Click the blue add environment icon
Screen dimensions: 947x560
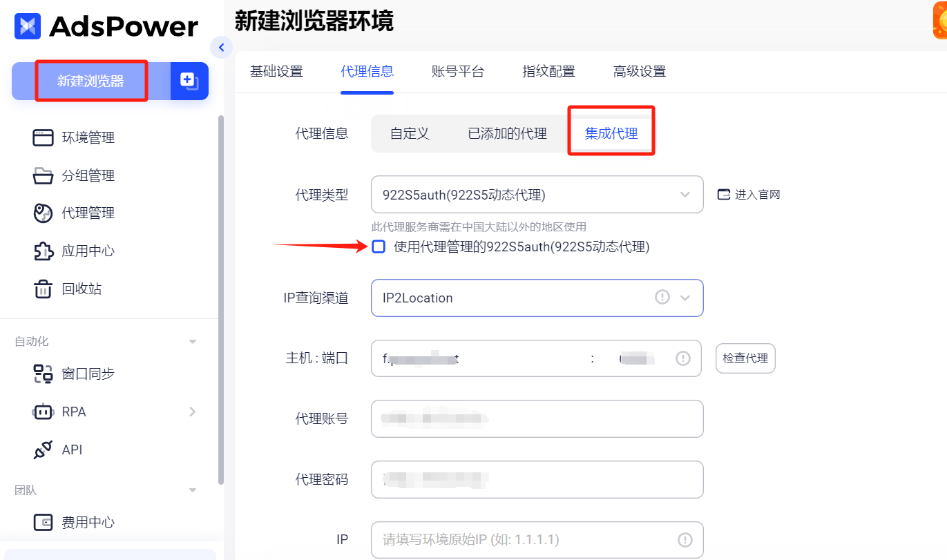[189, 81]
